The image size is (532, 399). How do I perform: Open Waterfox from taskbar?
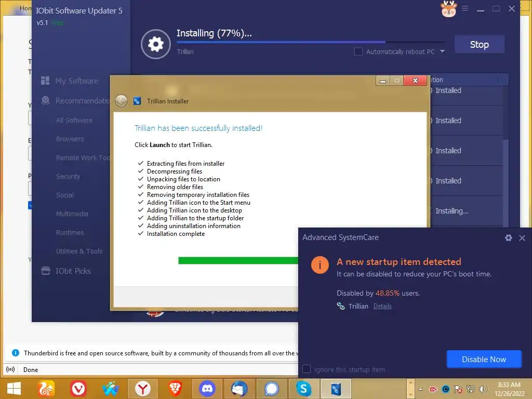[x=111, y=389]
